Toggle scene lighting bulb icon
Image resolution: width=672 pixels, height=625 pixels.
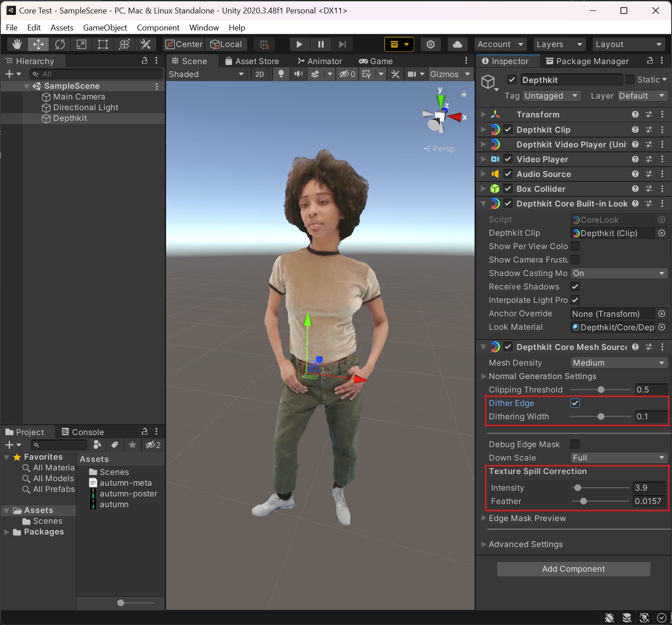pyautogui.click(x=281, y=74)
